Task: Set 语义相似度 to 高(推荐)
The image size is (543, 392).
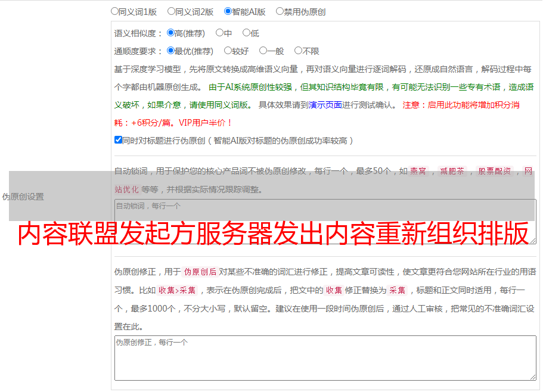Action: tap(170, 33)
